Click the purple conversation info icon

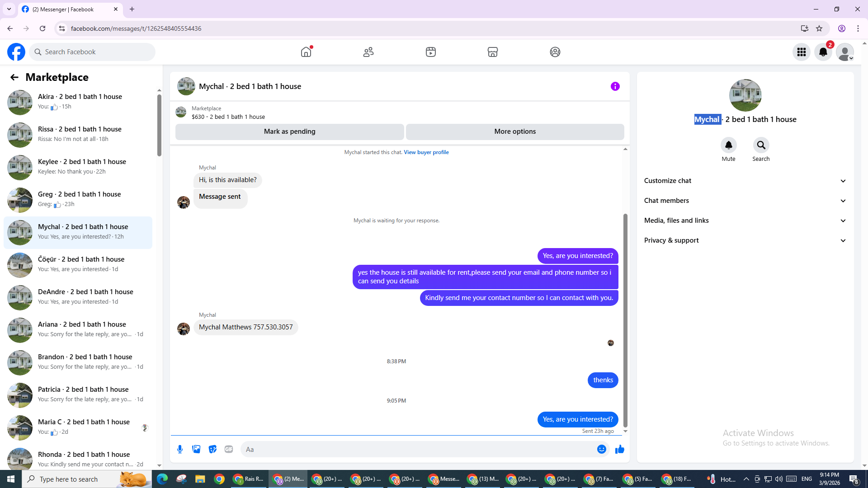615,86
